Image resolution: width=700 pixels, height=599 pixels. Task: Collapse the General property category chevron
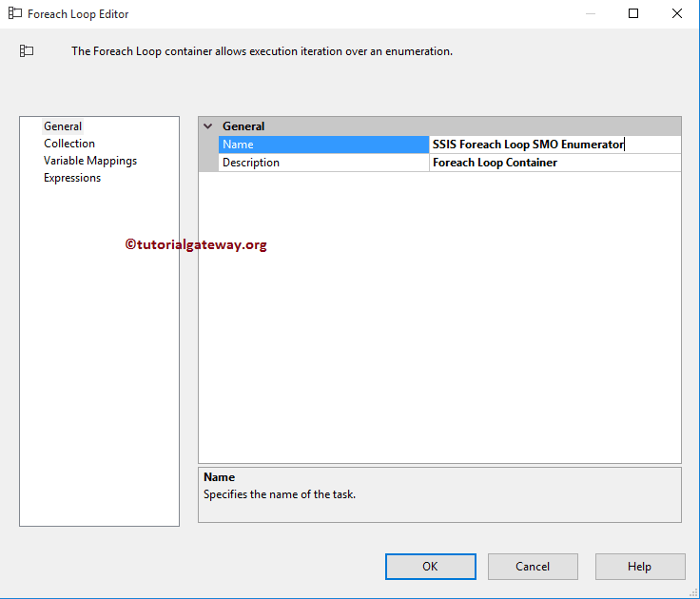click(208, 126)
